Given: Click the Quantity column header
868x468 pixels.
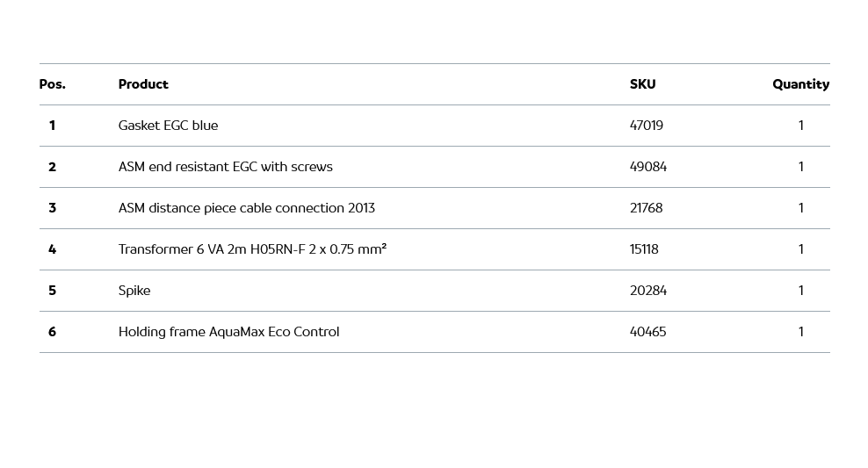Looking at the screenshot, I should 800,84.
